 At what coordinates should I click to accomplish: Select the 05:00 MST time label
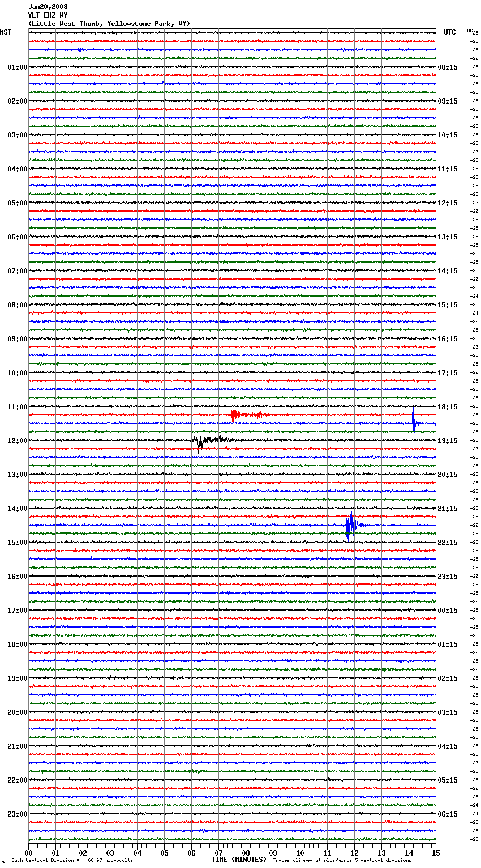click(x=17, y=203)
